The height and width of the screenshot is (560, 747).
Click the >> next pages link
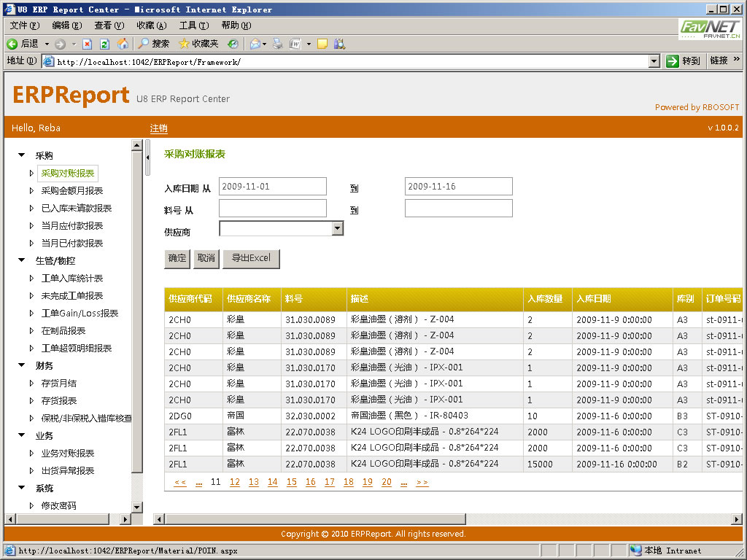click(422, 483)
